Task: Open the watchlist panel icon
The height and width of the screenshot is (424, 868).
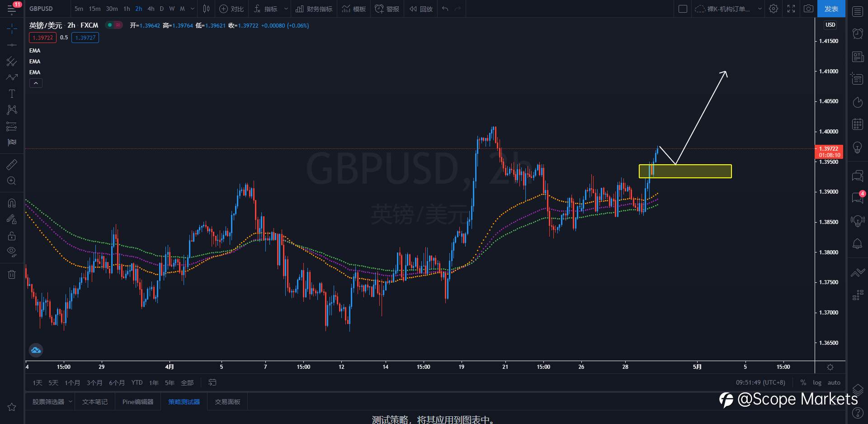Action: (858, 11)
